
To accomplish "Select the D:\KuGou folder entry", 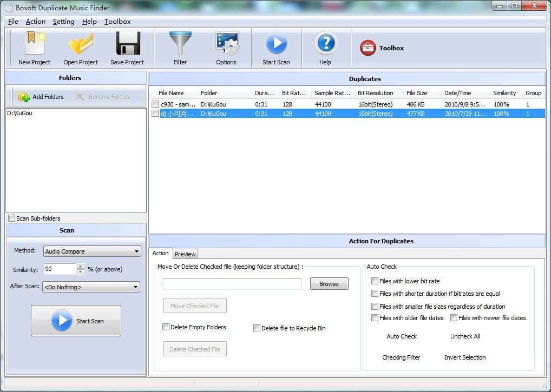I will [x=19, y=113].
